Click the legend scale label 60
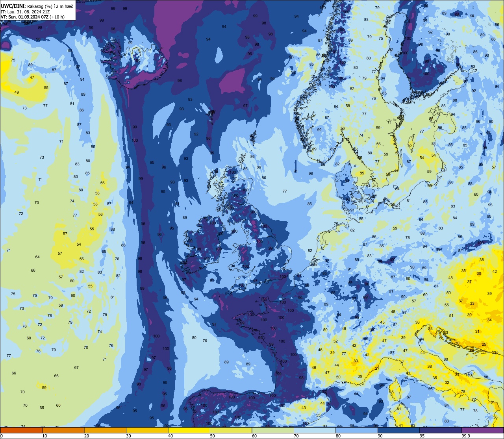Image resolution: width=504 pixels, height=439 pixels. (x=254, y=436)
